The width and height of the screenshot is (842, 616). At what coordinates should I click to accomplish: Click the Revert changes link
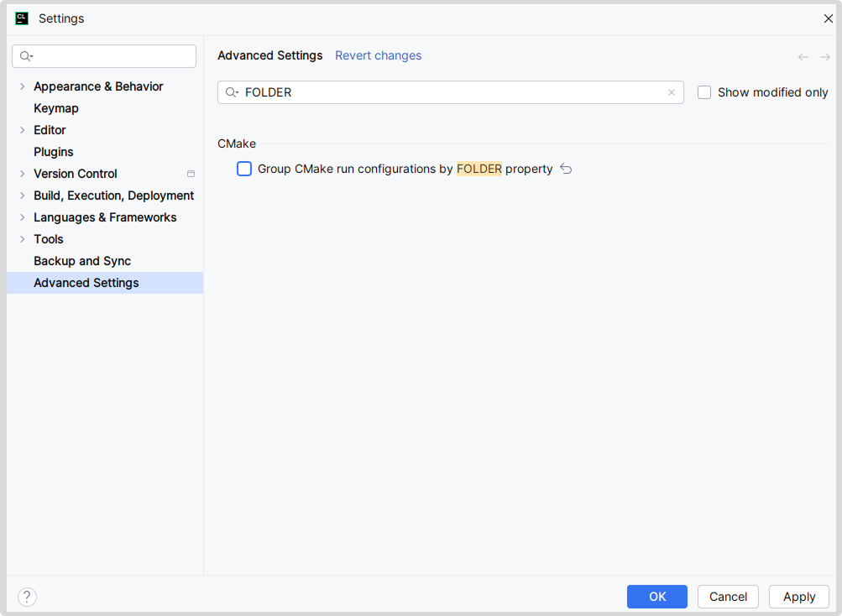click(x=378, y=55)
